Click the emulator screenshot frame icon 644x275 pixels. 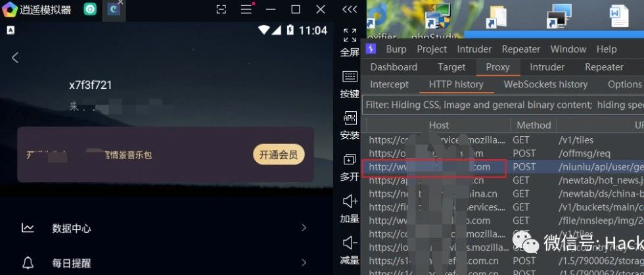(221, 9)
